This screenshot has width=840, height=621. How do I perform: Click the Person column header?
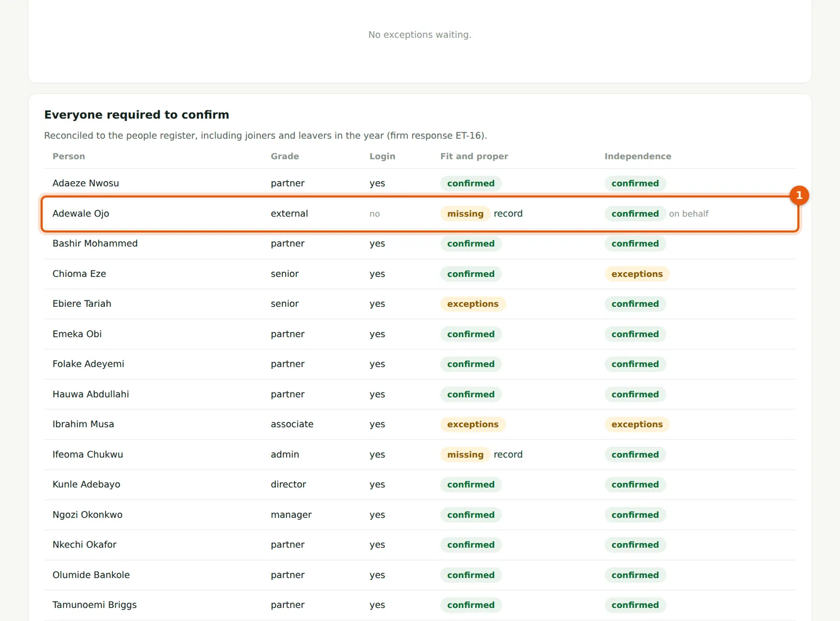69,156
